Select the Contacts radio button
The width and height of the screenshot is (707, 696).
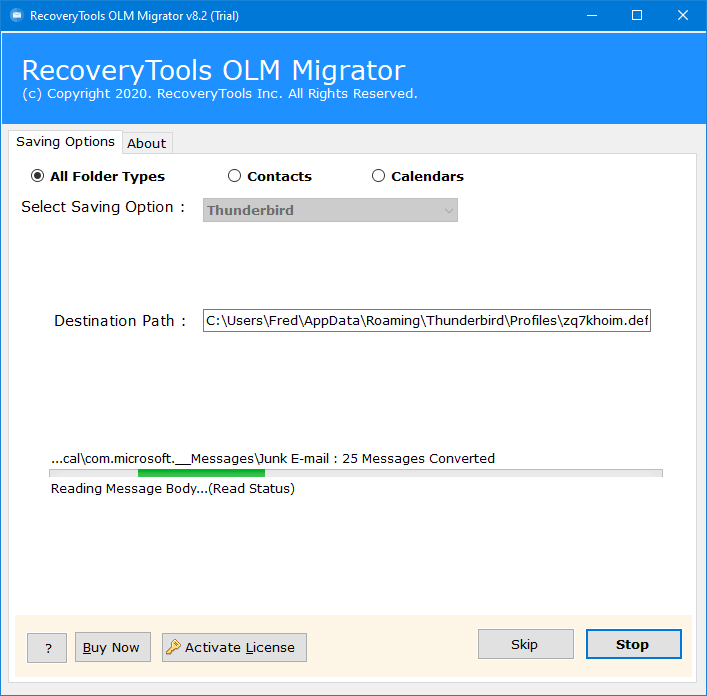tap(234, 176)
